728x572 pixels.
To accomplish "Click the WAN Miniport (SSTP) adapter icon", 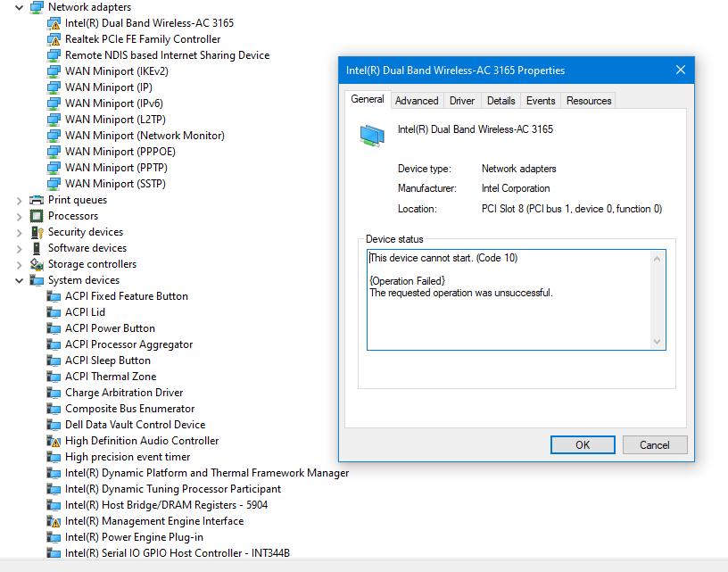I will [54, 184].
